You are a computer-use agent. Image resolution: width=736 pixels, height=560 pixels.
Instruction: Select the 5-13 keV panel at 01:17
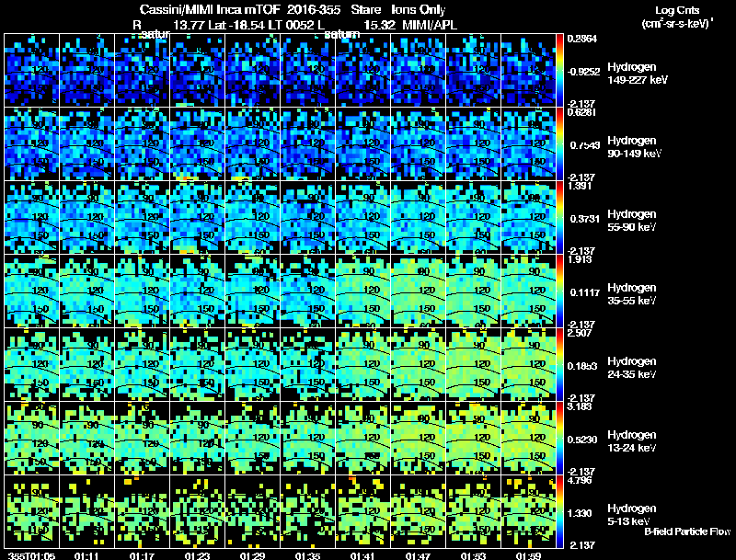[x=143, y=512]
